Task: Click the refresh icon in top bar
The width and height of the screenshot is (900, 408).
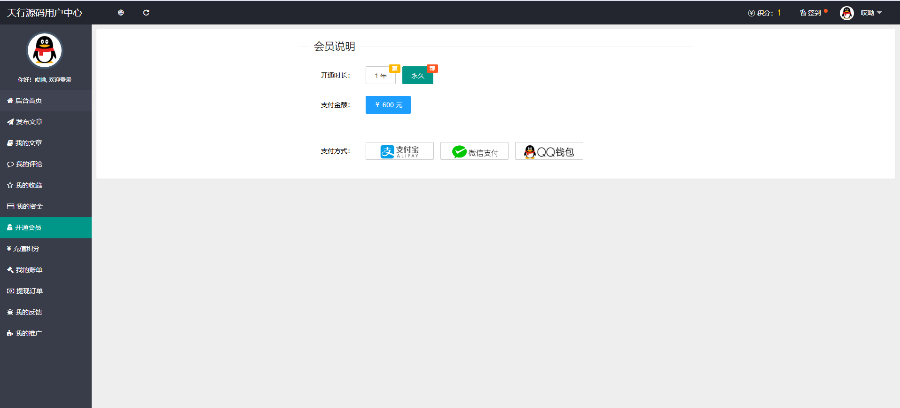Action: coord(146,12)
